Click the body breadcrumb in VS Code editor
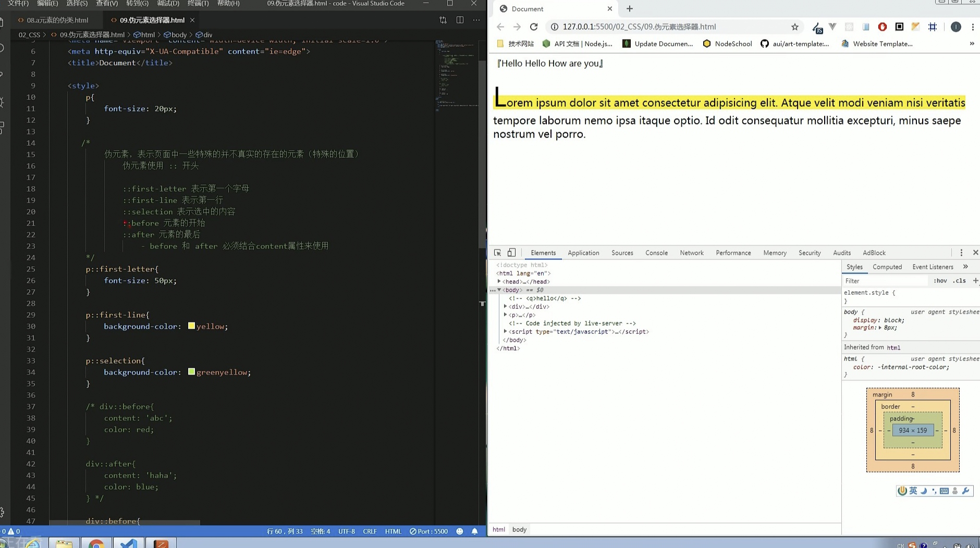The width and height of the screenshot is (980, 548). coord(175,35)
